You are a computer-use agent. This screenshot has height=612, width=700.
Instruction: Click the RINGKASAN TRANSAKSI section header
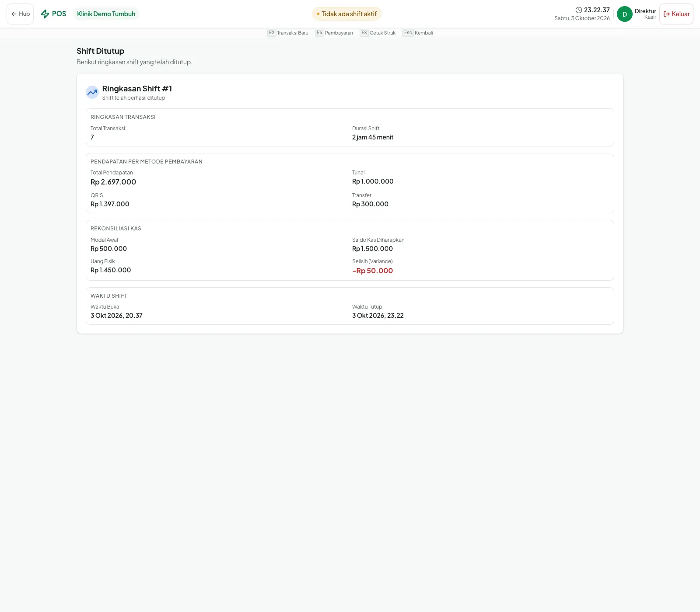(x=123, y=117)
